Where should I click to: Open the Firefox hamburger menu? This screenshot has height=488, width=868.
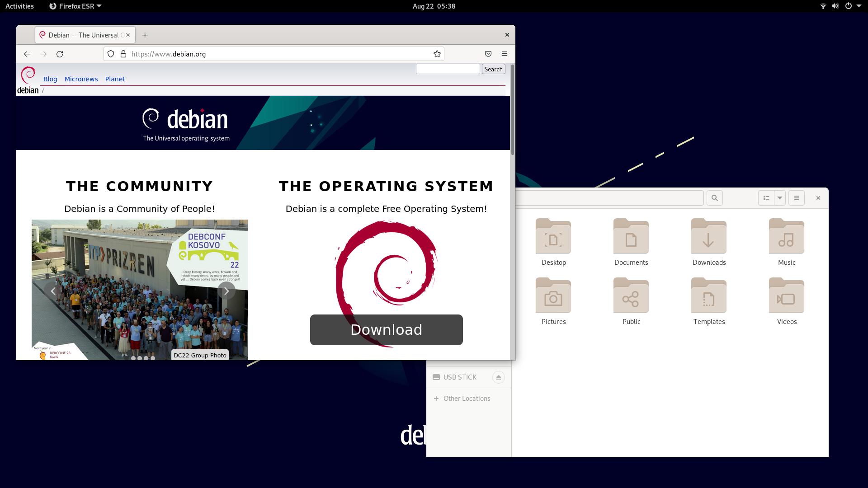point(505,54)
